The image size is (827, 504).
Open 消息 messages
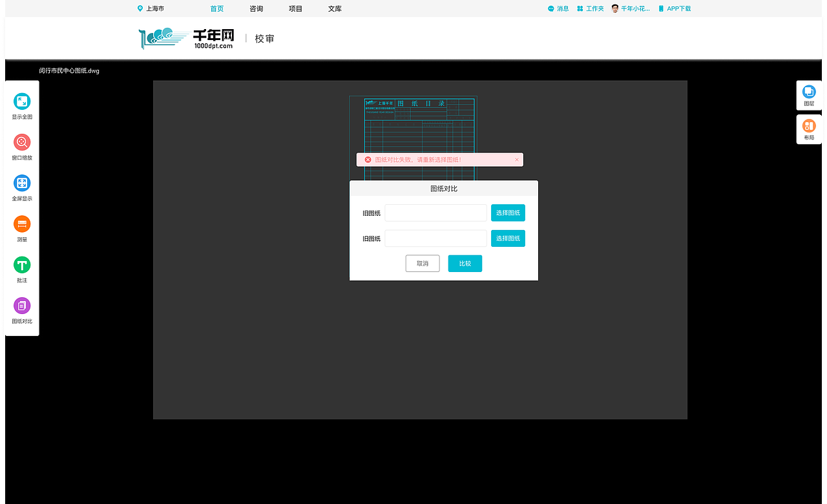558,8
